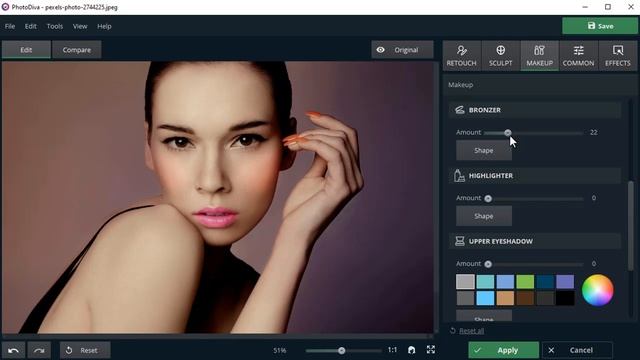Open the File menu
640x360 pixels.
tap(10, 26)
